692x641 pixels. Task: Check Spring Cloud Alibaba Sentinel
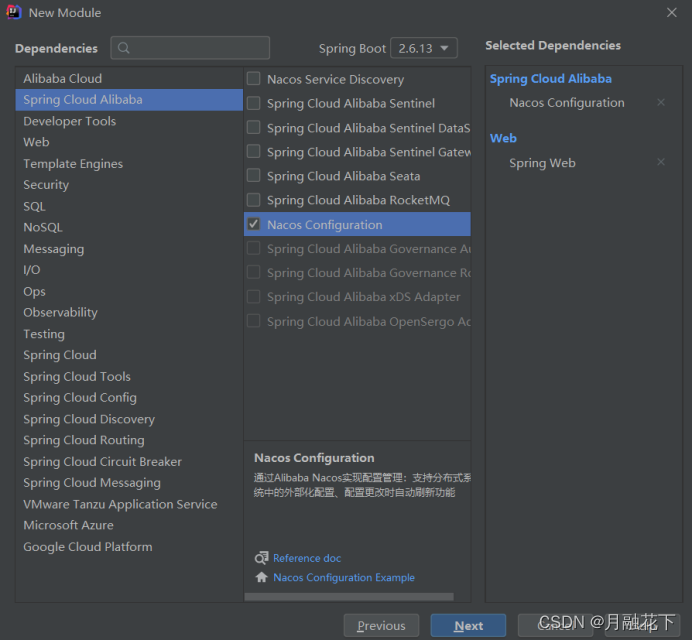tap(253, 103)
